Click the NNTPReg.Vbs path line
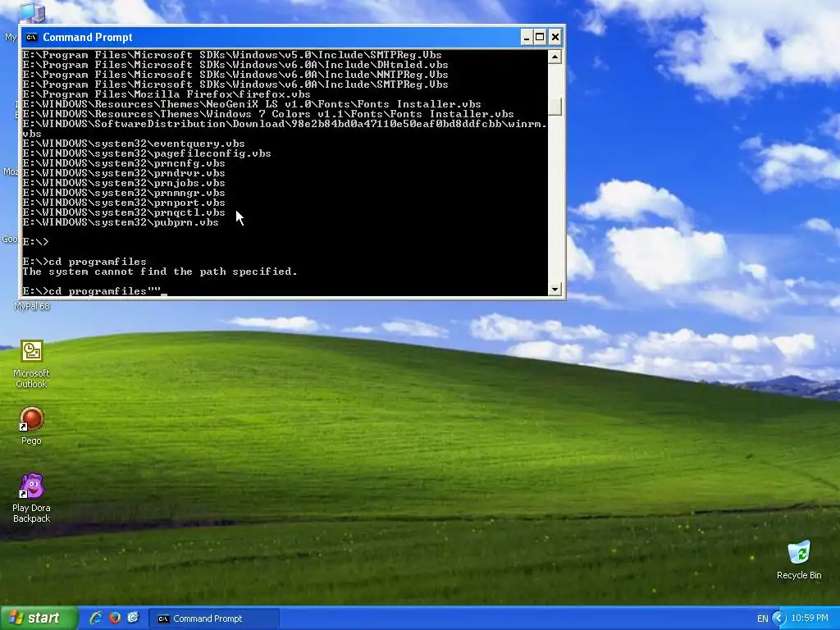Viewport: 840px width, 630px height. [x=235, y=75]
